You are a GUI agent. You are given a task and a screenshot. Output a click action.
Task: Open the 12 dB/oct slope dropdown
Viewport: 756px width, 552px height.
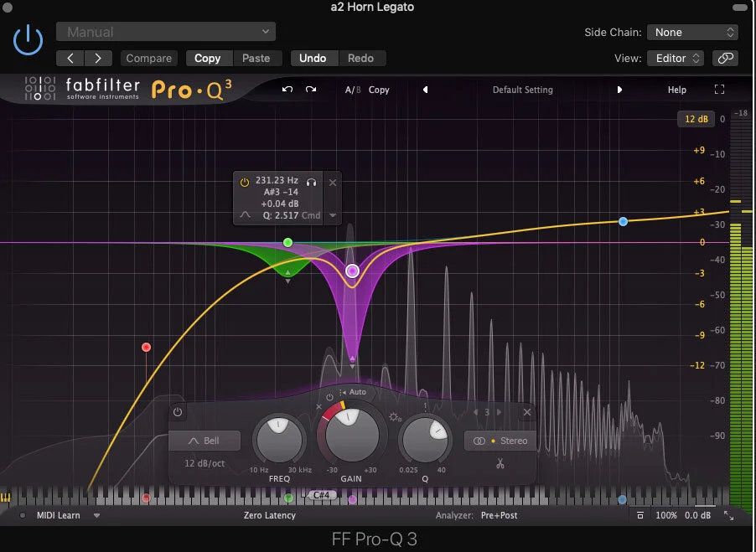(x=205, y=463)
